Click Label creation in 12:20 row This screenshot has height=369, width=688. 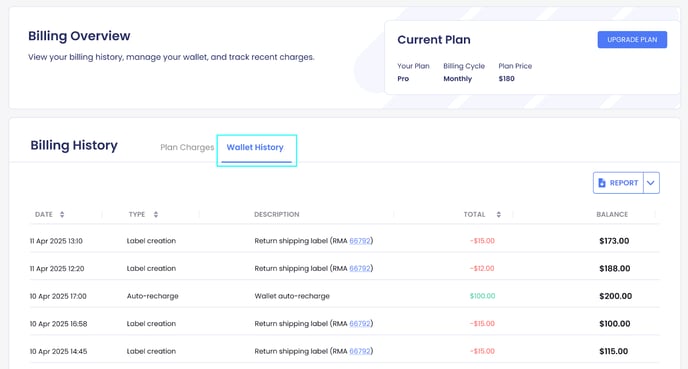(x=151, y=269)
